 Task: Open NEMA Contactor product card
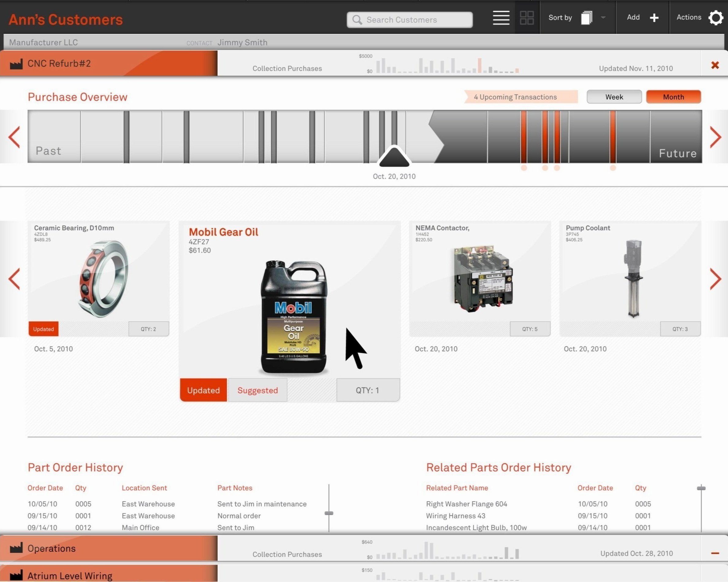(x=480, y=279)
